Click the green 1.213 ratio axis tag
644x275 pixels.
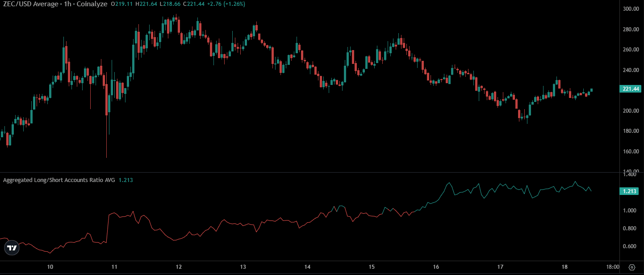pyautogui.click(x=630, y=191)
